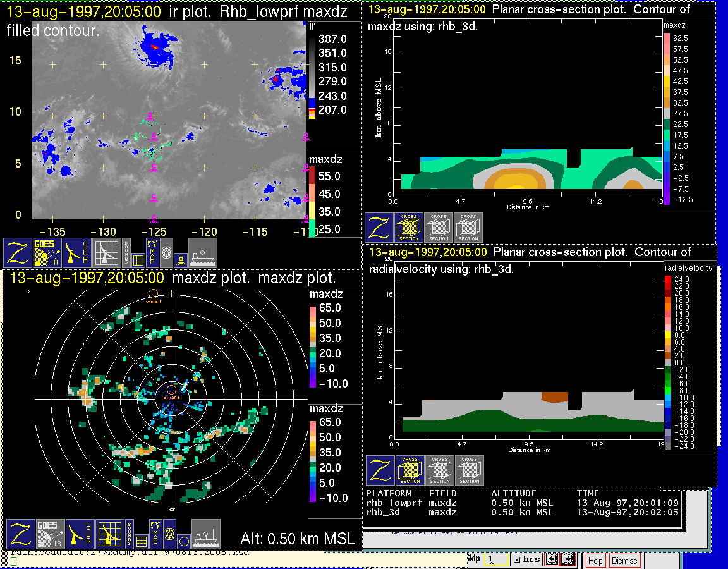The image size is (728, 569).
Task: Step forward with the right arrow button
Action: 567,560
